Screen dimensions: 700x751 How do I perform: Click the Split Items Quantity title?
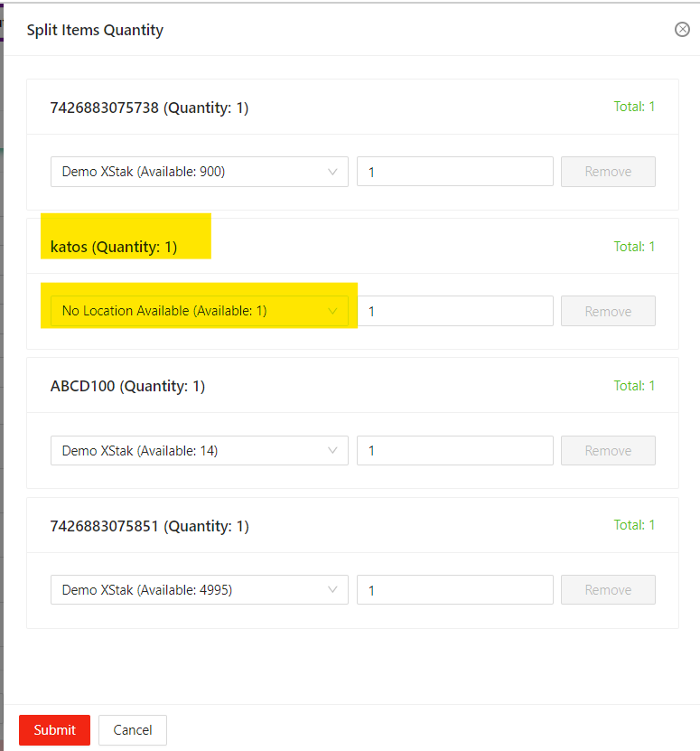click(x=95, y=30)
